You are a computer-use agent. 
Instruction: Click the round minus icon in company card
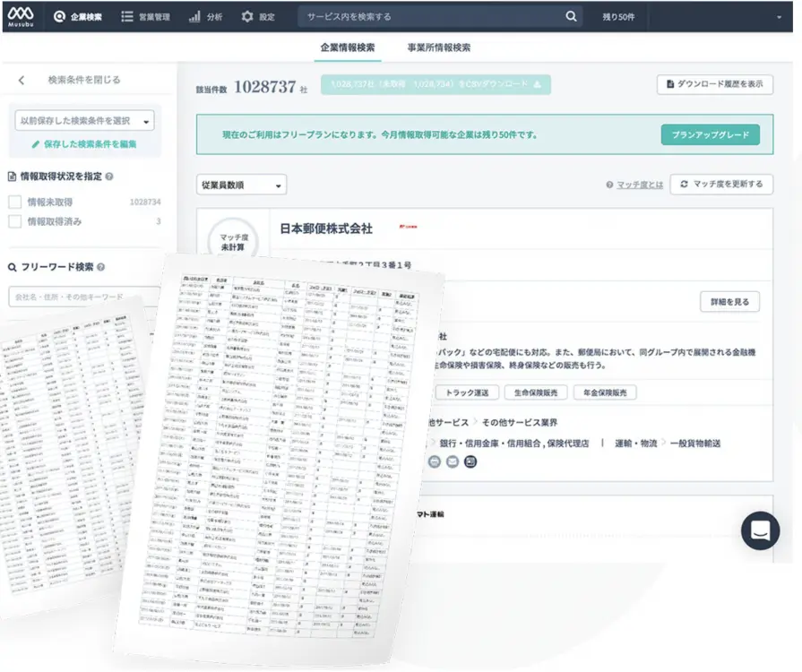[435, 461]
